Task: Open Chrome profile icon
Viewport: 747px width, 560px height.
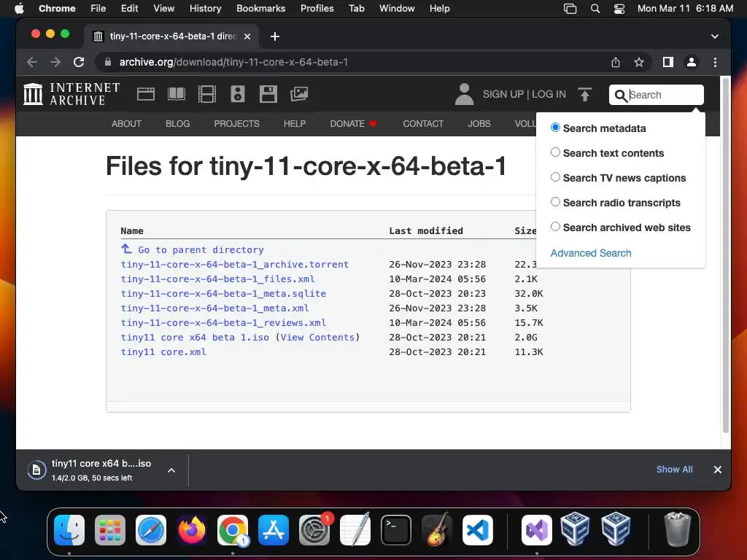Action: tap(692, 62)
